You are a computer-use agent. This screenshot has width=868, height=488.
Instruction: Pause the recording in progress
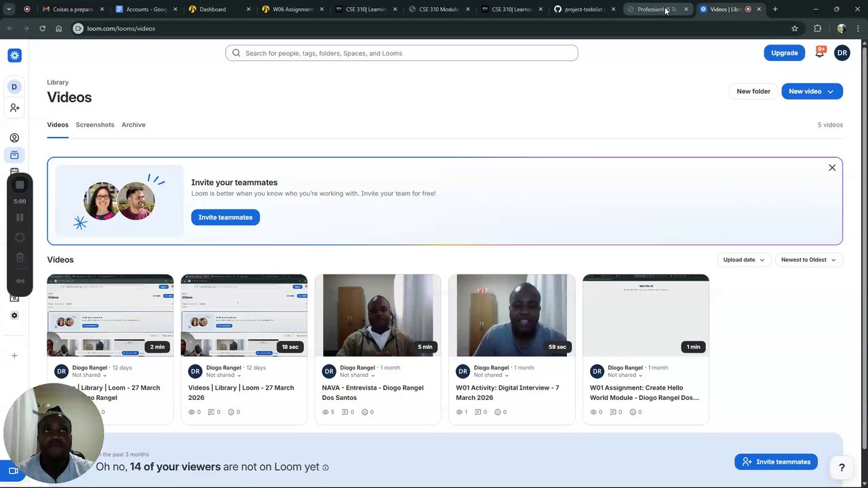(x=20, y=218)
